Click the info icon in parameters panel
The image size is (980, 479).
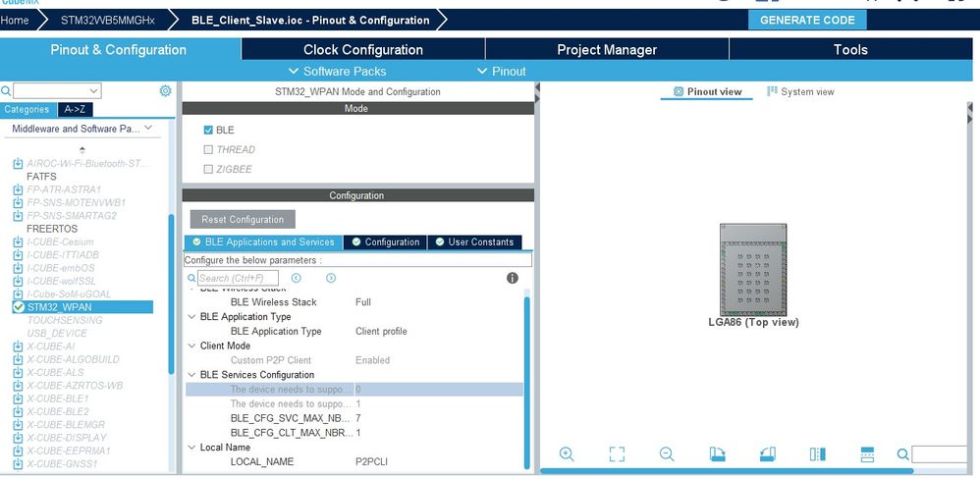point(512,278)
